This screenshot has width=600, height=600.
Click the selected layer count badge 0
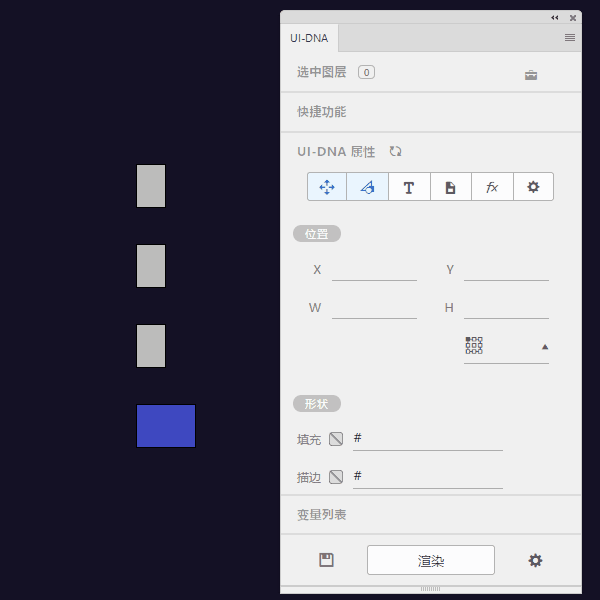pyautogui.click(x=366, y=72)
